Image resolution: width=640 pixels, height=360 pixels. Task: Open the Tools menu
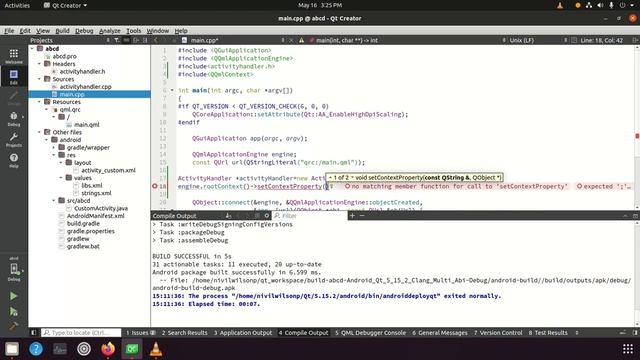coord(133,31)
